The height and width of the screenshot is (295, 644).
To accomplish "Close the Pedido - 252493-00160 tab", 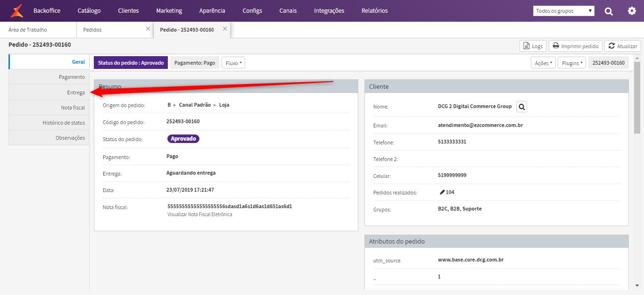I will (225, 29).
